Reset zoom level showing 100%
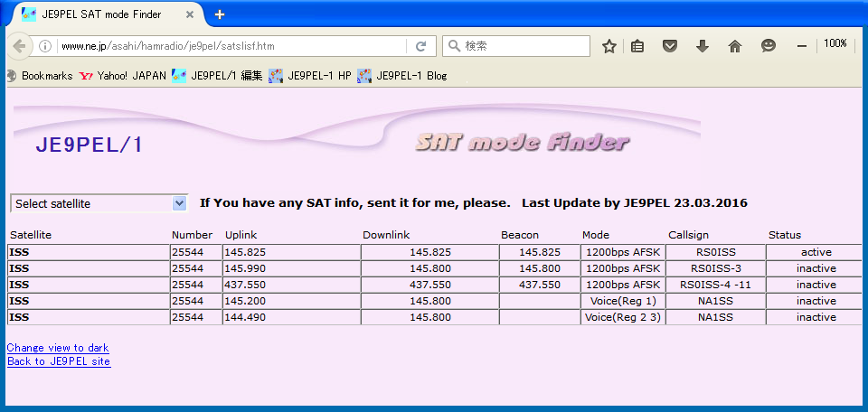The image size is (868, 412). pos(835,43)
